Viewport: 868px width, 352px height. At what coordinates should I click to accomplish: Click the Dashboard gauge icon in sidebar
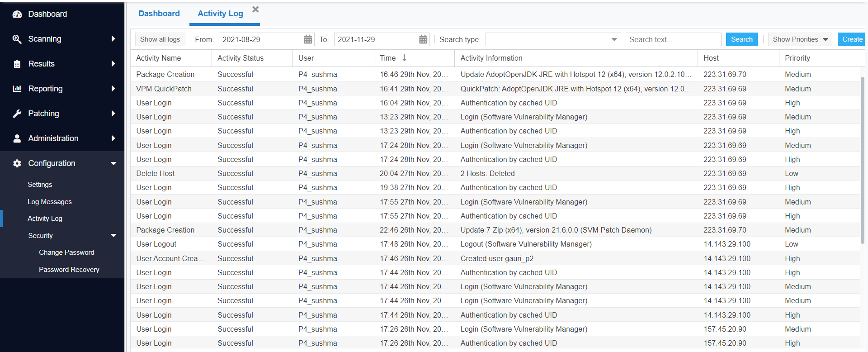[17, 14]
